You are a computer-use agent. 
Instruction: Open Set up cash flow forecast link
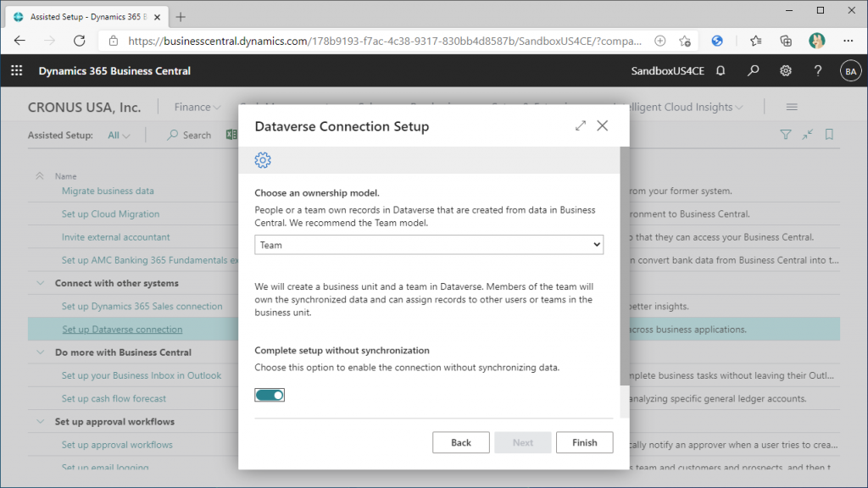(x=114, y=398)
